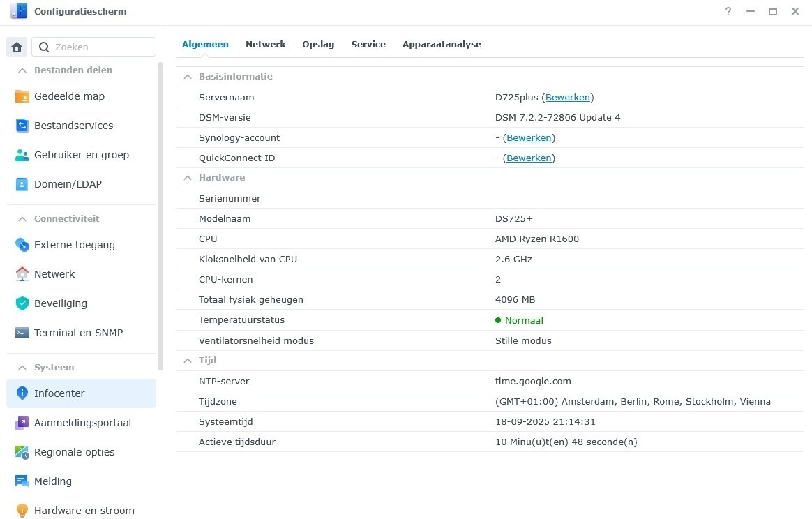Screen dimensions: 812x519
Task: Switch to Netwerk tab
Action: coord(265,45)
